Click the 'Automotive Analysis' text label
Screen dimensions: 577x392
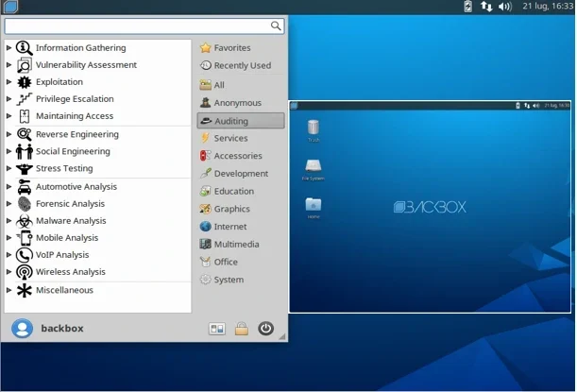[76, 187]
